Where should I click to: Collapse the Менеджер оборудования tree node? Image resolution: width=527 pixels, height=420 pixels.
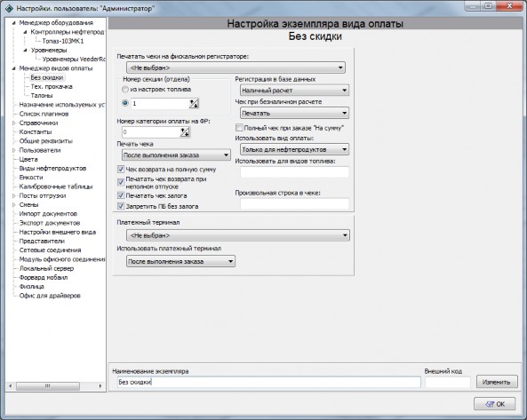pos(14,23)
